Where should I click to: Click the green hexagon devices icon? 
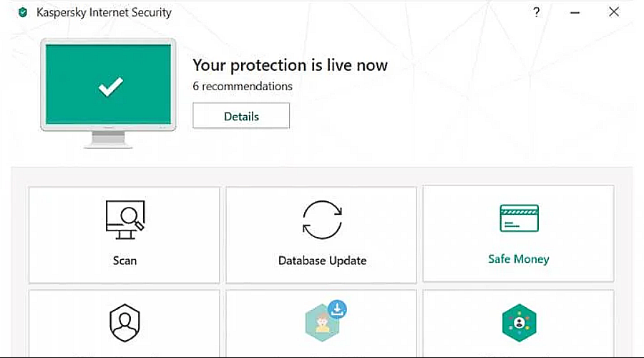tap(519, 324)
